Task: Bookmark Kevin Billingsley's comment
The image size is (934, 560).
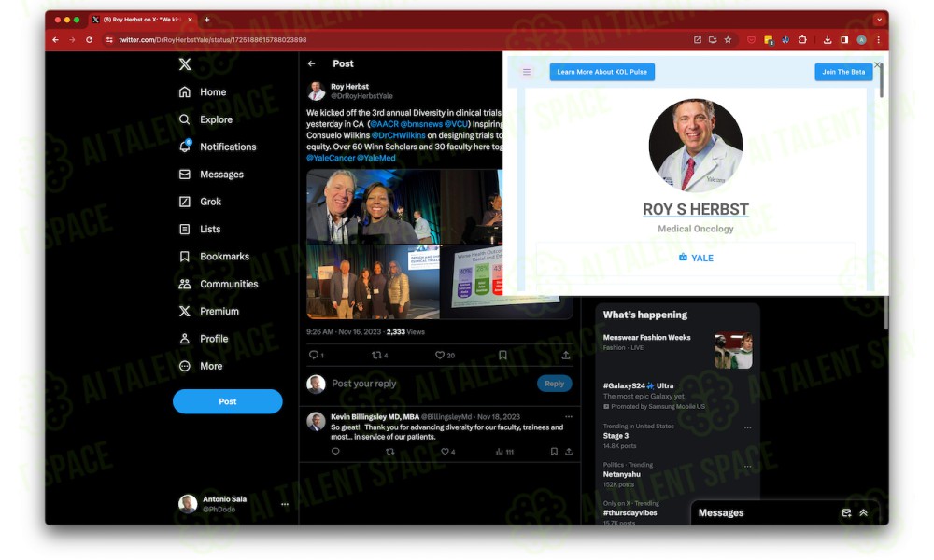Action: tap(554, 452)
